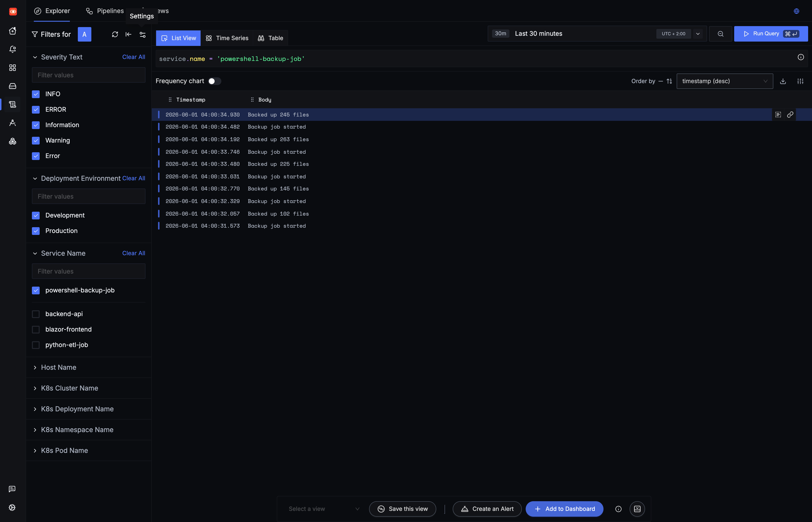Click the query A badge
The width and height of the screenshot is (812, 522).
coord(84,34)
